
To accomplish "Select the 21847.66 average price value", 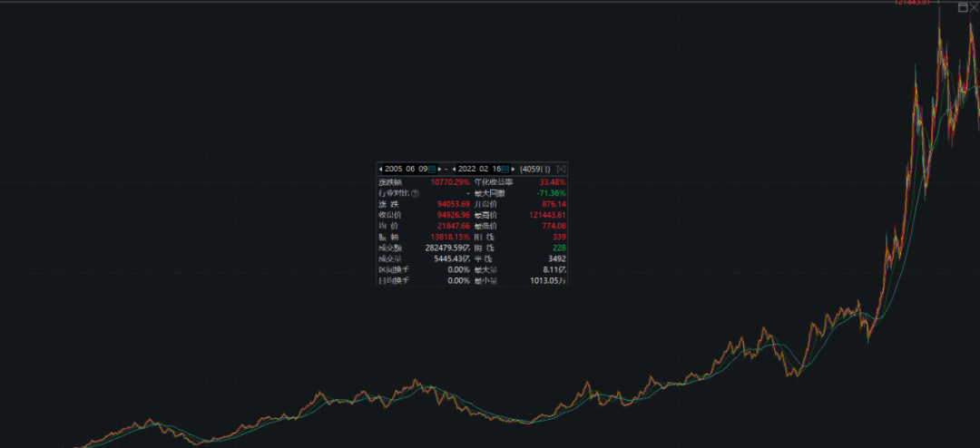I will point(454,226).
